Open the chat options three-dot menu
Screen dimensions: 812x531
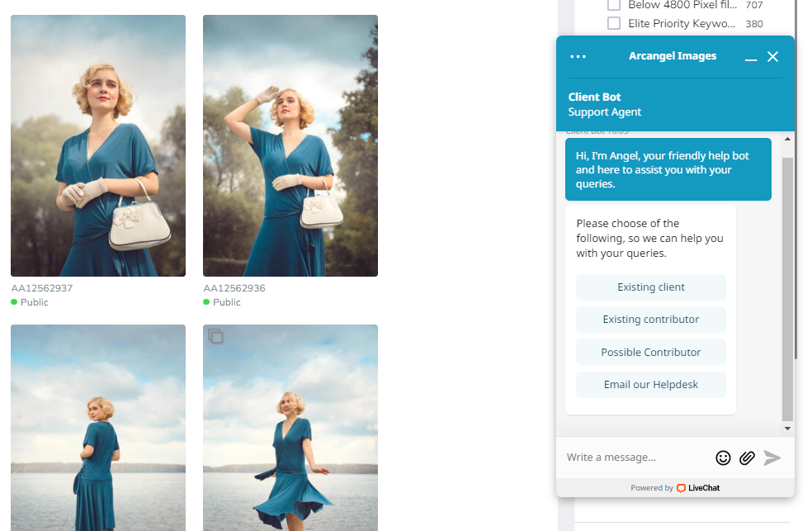point(578,56)
